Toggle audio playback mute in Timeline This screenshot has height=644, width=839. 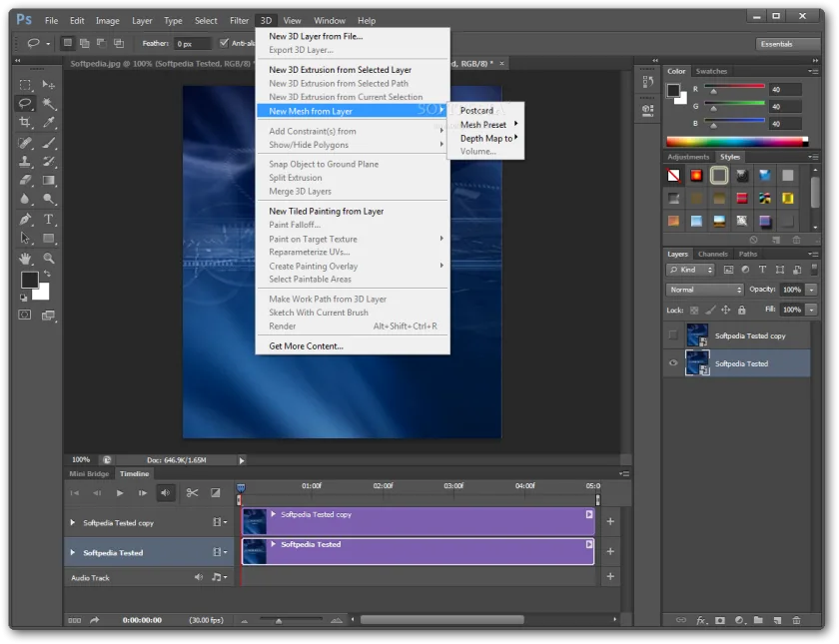pos(166,492)
